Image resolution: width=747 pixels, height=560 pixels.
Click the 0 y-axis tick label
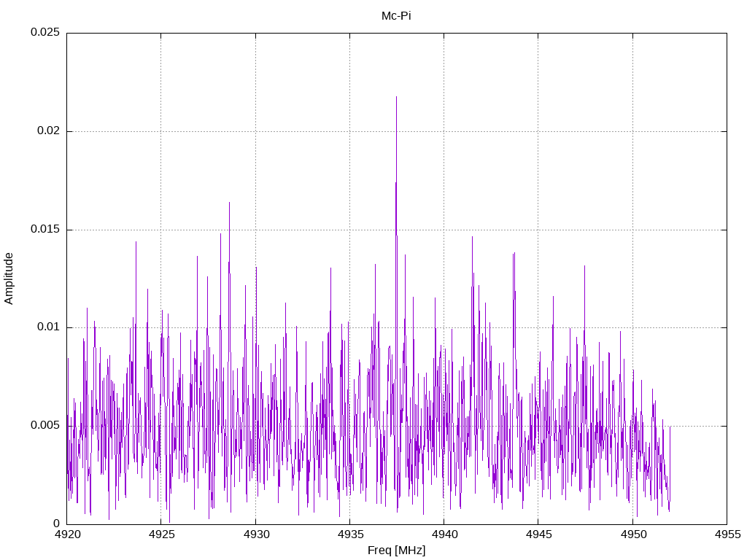click(57, 524)
